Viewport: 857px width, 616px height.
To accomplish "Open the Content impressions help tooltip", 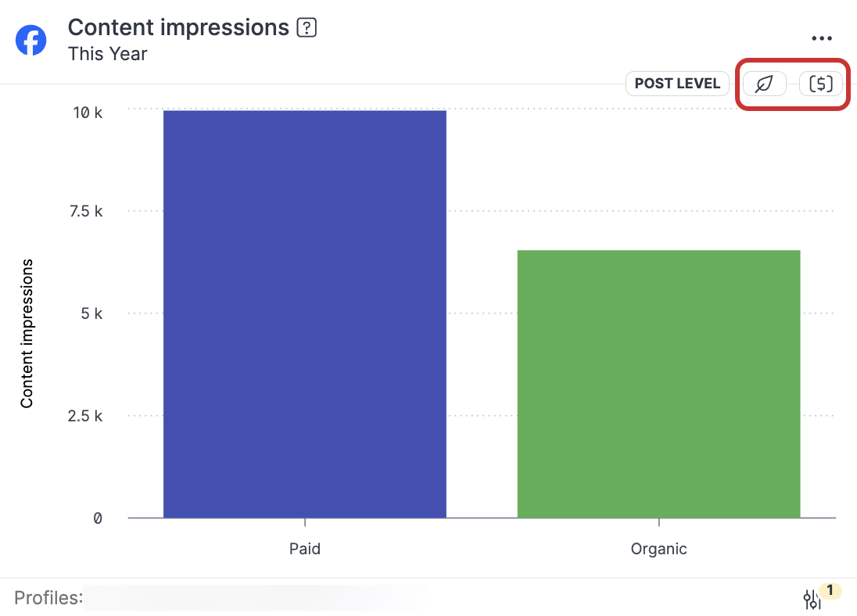I will tap(307, 27).
